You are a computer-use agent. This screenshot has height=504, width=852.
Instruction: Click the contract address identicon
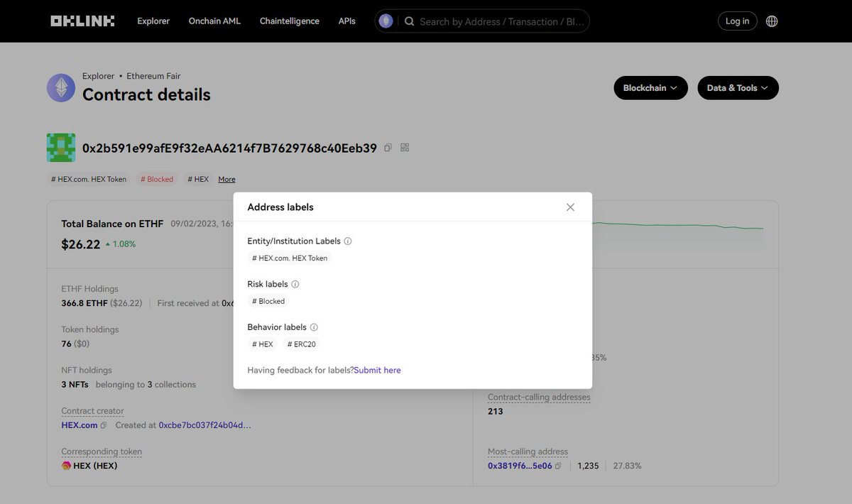coord(61,148)
